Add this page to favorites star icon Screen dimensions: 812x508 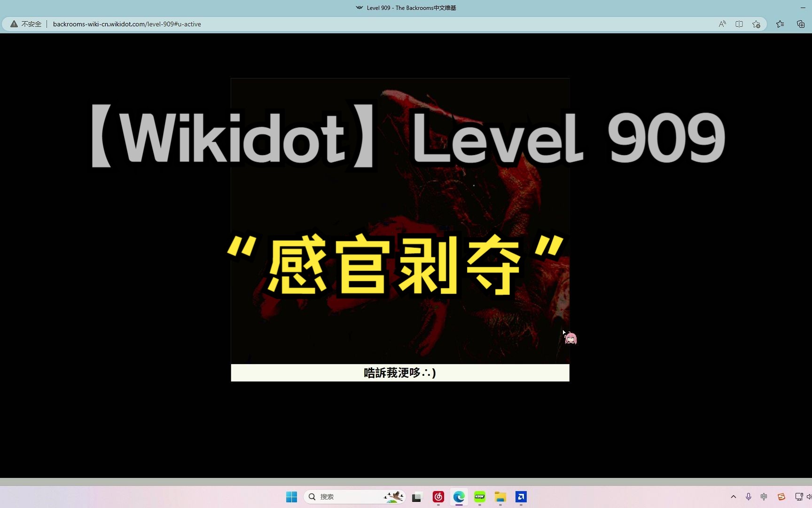756,24
